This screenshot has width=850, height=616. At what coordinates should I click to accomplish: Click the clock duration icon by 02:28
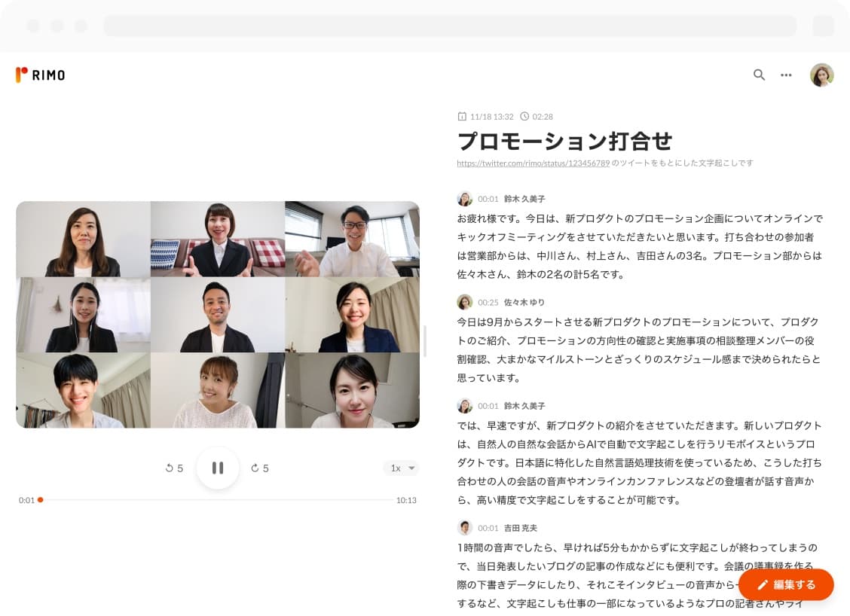tap(524, 117)
